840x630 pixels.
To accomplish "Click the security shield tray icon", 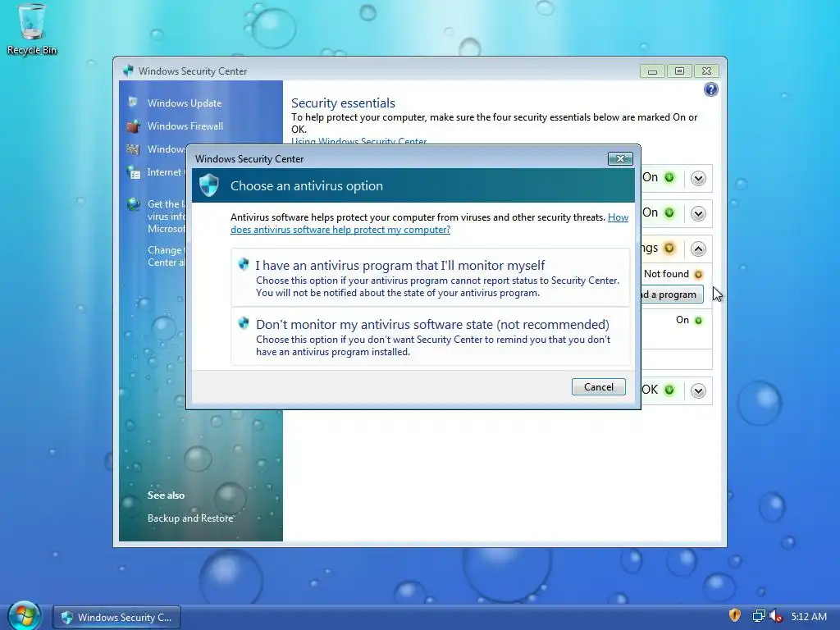I will (x=735, y=615).
